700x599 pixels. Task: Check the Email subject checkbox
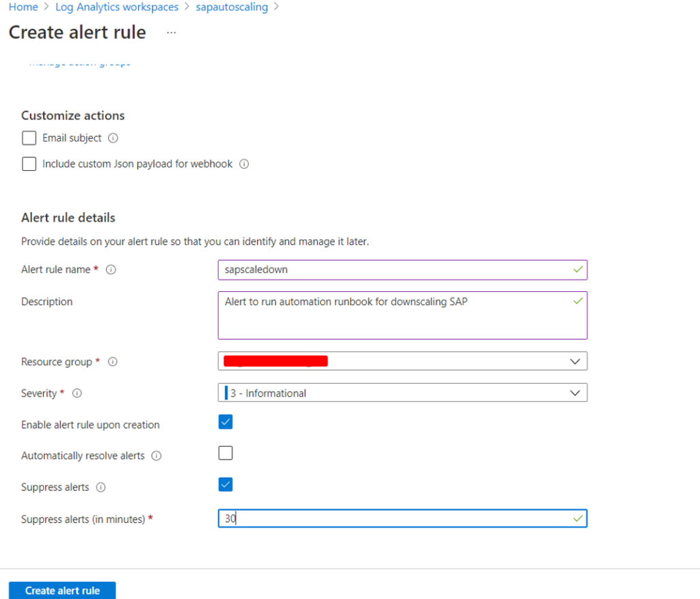pos(29,138)
